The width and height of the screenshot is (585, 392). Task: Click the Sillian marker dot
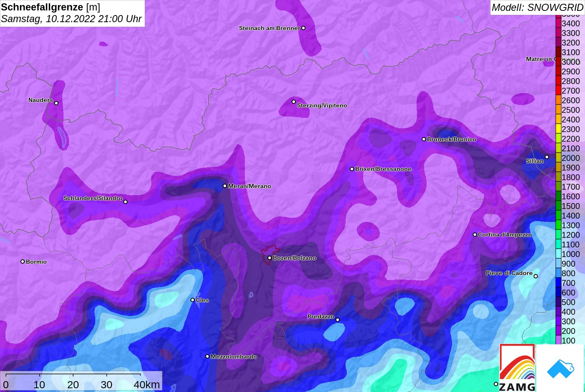(547, 157)
